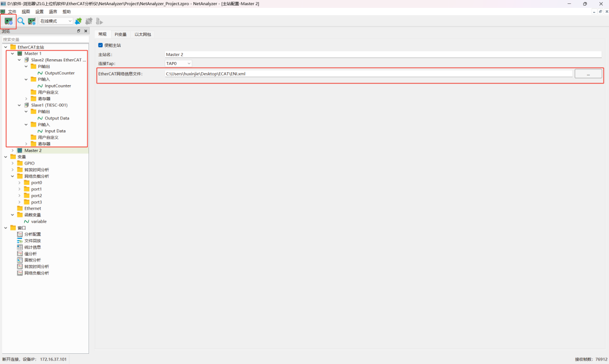
Task: Open the 设置 menu
Action: coord(39,12)
